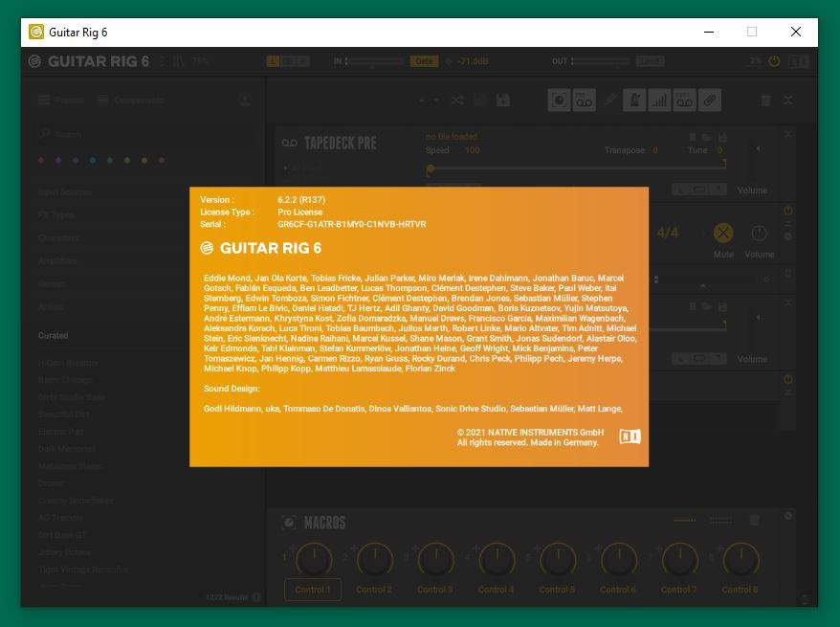840x627 pixels.
Task: Select the Electric Pad preset
Action: pos(60,432)
